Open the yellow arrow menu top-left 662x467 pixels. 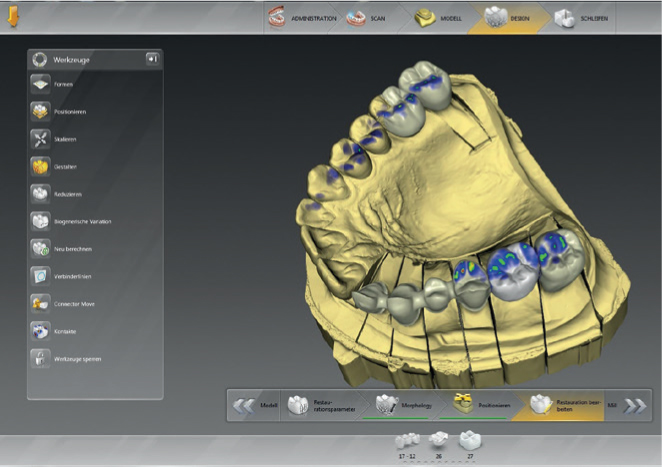point(14,17)
